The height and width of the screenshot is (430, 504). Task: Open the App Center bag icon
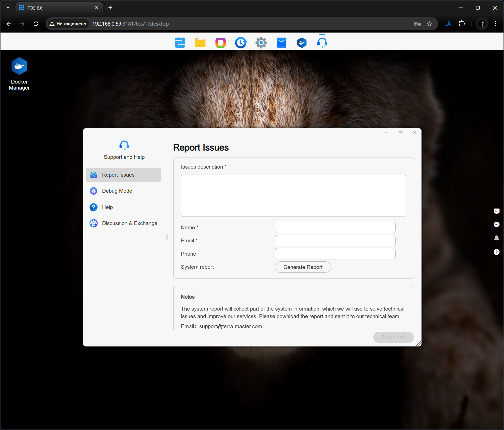pos(281,43)
